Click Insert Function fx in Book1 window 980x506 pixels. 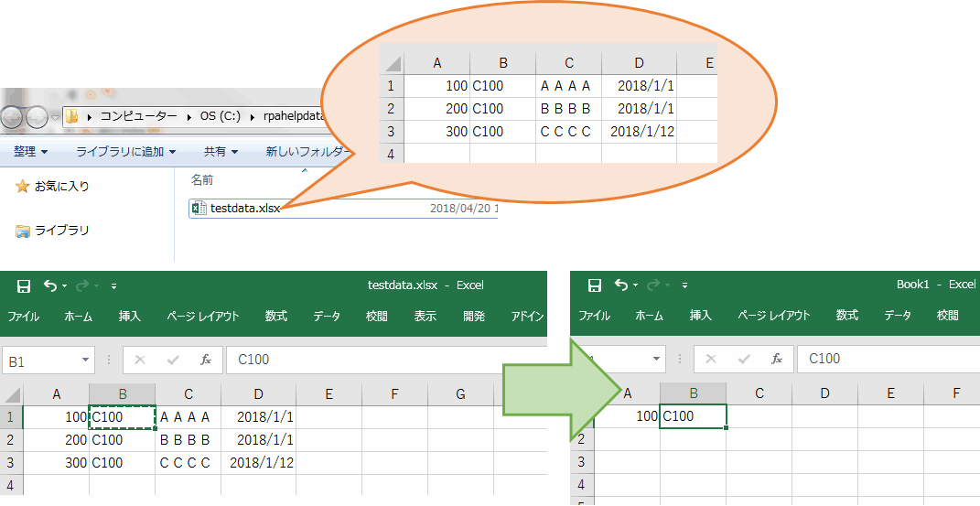pyautogui.click(x=777, y=359)
